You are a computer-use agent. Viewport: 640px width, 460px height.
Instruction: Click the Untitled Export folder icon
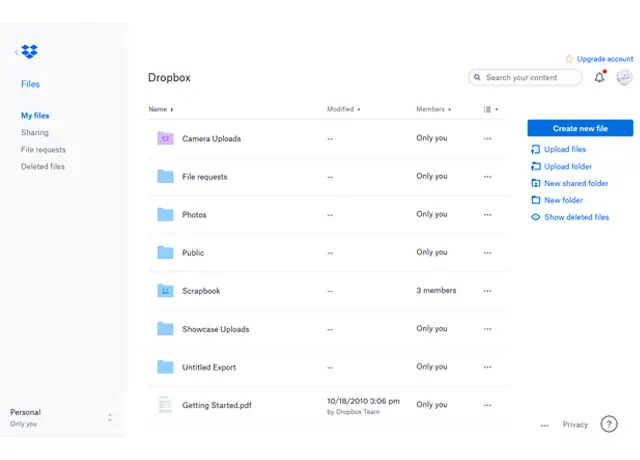coord(165,367)
